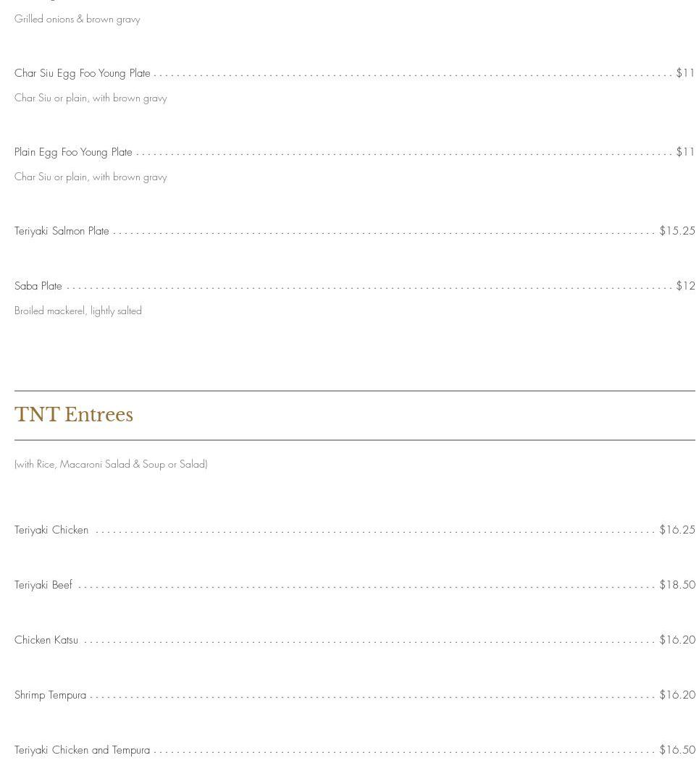Click the Chicken Katsu entree
This screenshot has height=784, width=699.
coord(46,640)
